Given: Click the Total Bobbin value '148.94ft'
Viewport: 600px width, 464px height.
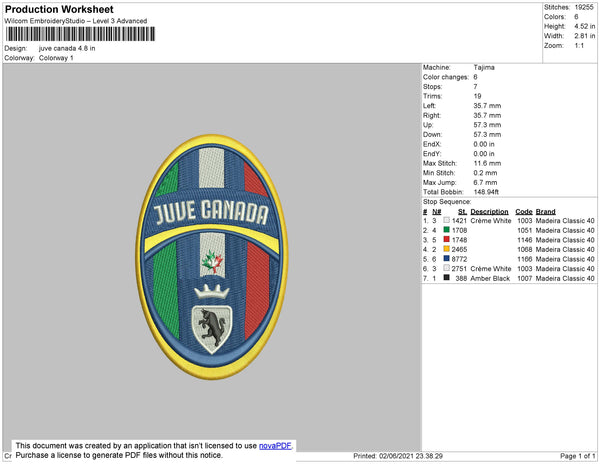Looking at the screenshot, I should (x=486, y=192).
